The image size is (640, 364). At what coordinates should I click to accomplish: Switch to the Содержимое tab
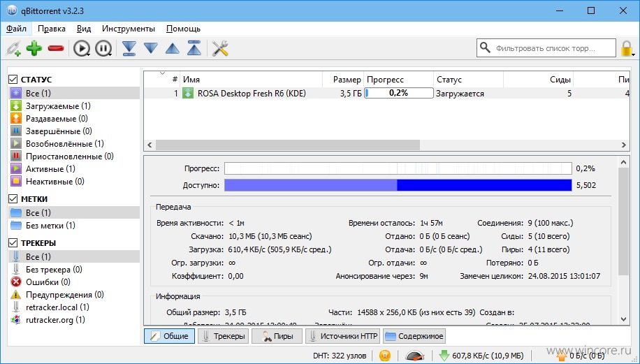(414, 336)
